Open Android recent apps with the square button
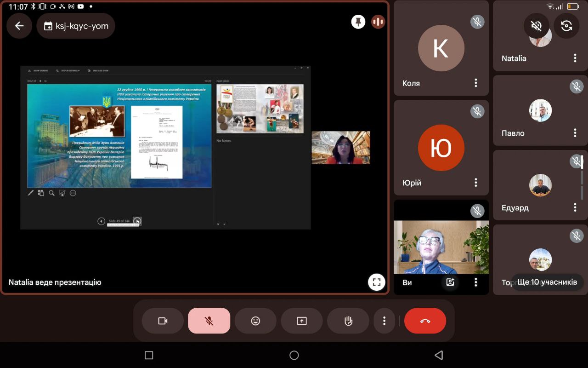This screenshot has width=588, height=368. pos(149,355)
